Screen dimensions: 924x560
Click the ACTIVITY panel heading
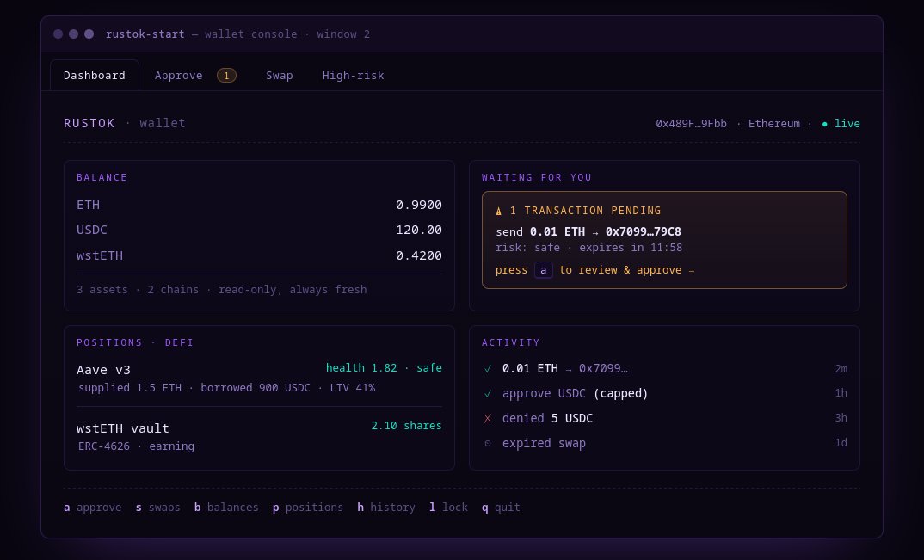[510, 342]
